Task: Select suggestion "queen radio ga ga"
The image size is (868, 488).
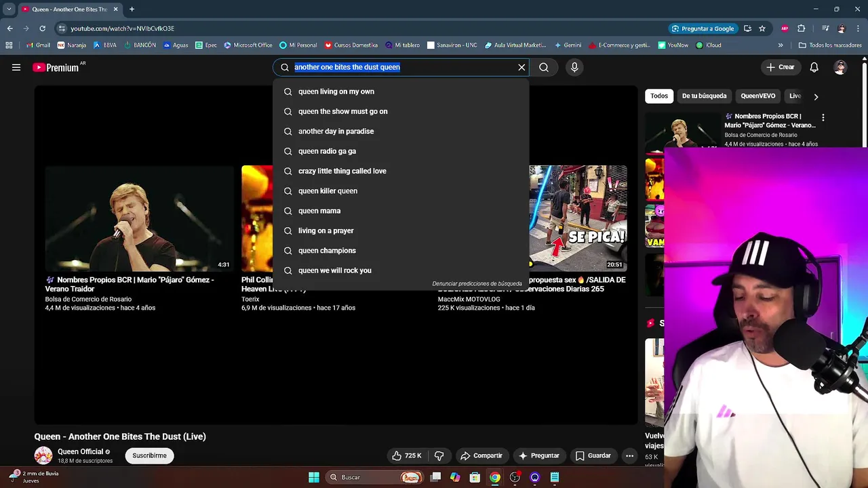Action: click(x=401, y=151)
